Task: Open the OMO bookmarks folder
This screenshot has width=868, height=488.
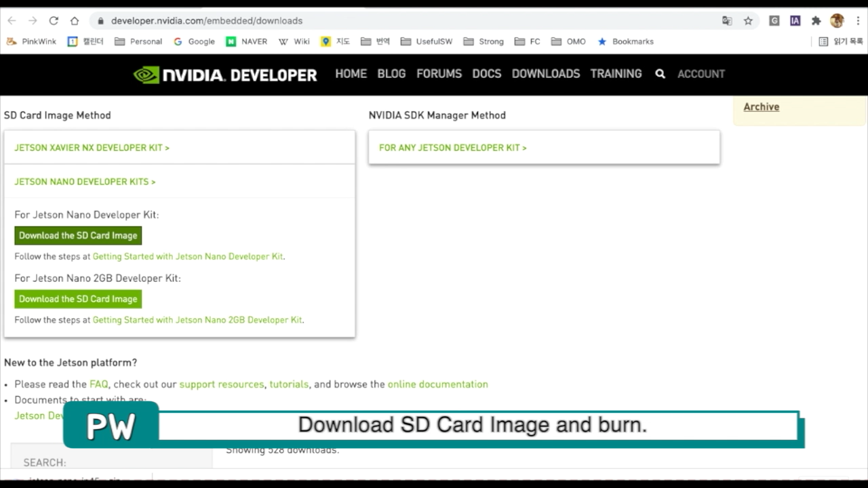Action: tap(568, 41)
